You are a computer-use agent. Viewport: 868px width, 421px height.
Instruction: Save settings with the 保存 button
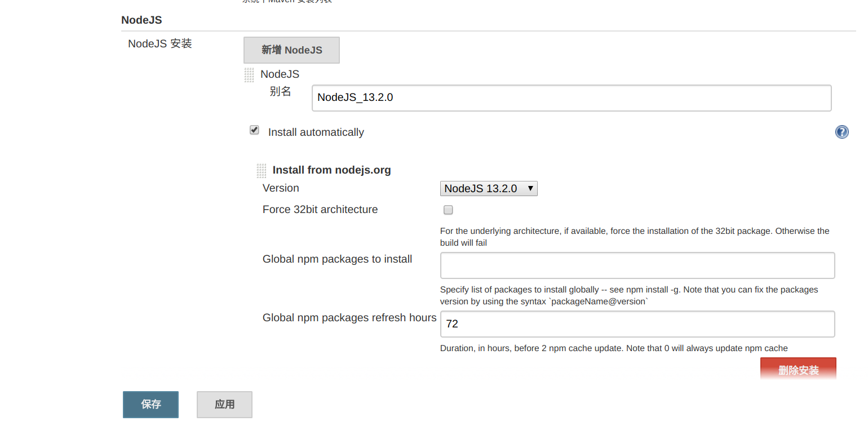150,404
